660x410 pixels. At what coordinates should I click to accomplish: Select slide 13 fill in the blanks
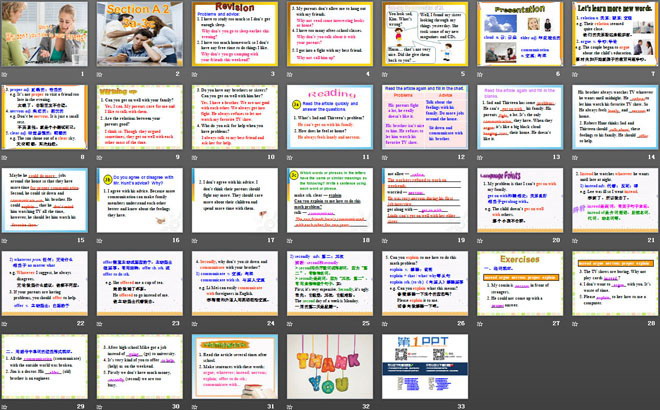520,117
